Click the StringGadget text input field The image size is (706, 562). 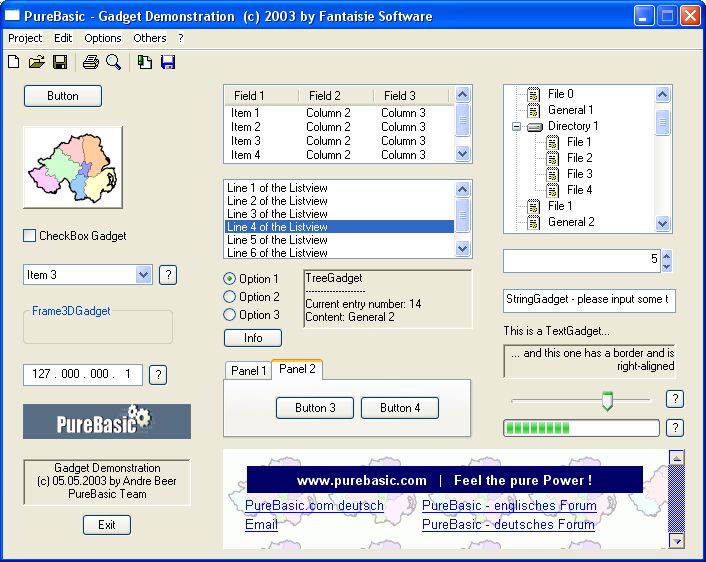click(x=589, y=300)
